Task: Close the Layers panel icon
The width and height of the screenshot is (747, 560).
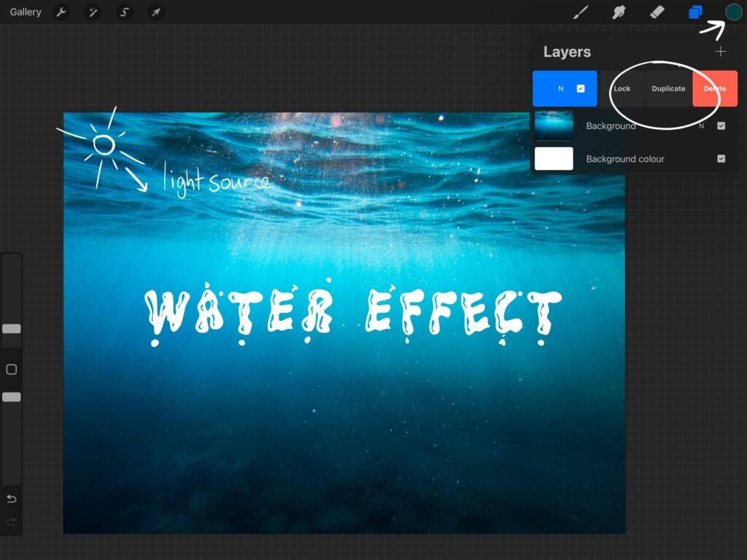Action: pyautogui.click(x=695, y=12)
